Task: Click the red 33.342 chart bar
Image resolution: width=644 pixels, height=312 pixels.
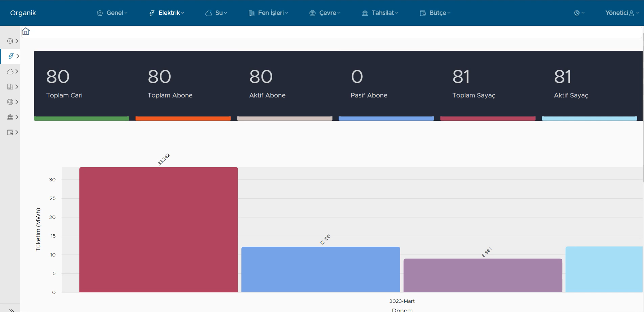Action: pos(158,229)
